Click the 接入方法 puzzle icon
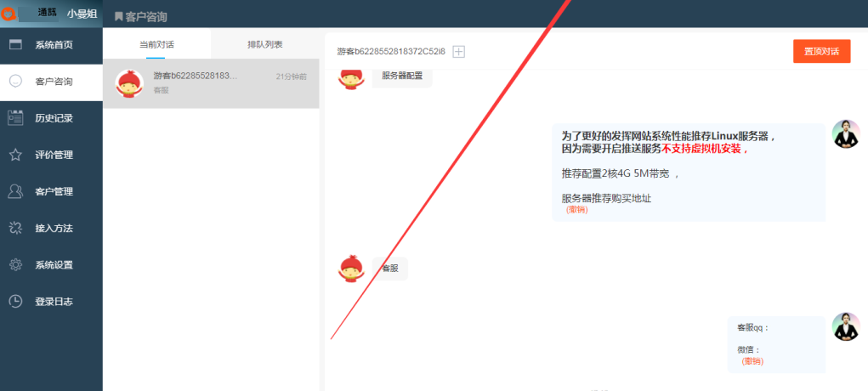 coord(15,228)
